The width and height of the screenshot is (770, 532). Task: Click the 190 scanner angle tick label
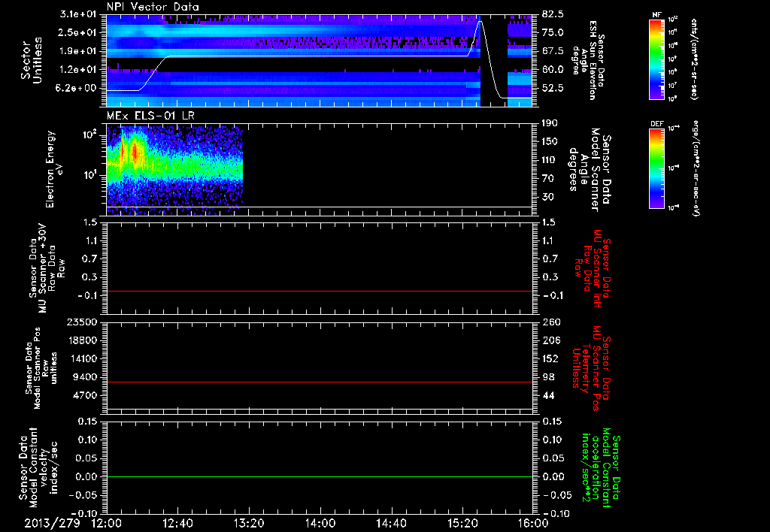pos(550,123)
